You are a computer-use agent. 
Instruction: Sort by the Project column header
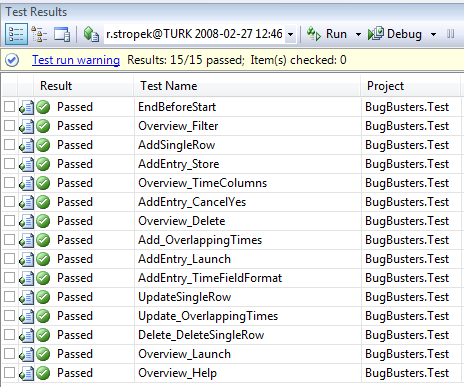pos(410,86)
